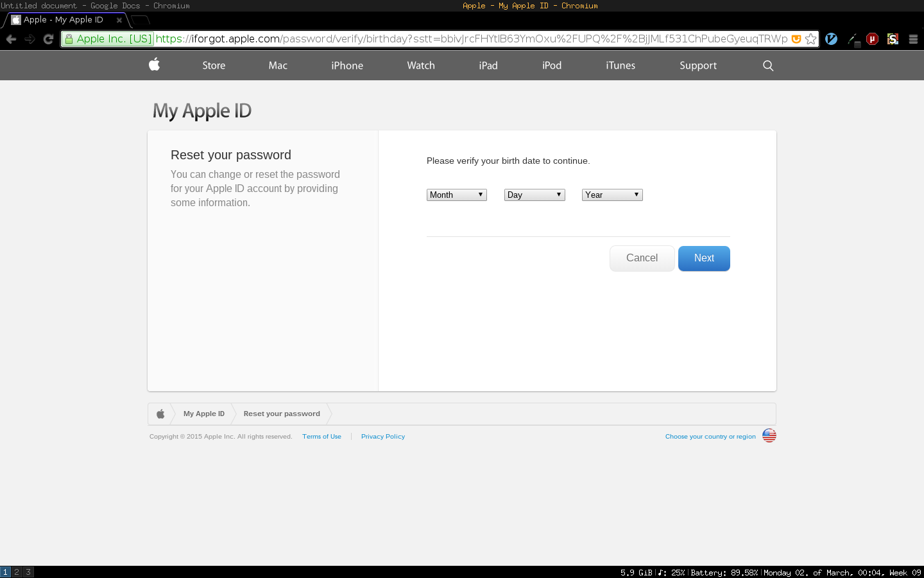Click the pen-shaped extension icon

853,40
